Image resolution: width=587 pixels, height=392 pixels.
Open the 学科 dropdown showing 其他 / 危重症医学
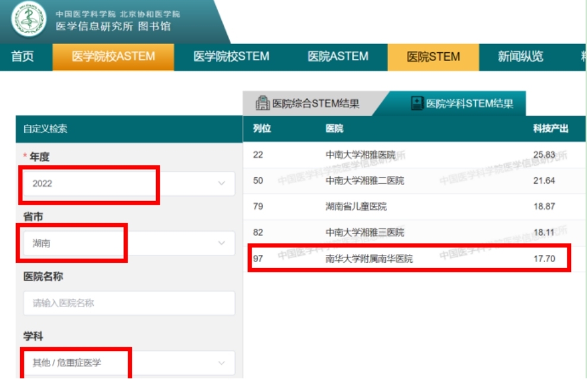click(x=128, y=362)
